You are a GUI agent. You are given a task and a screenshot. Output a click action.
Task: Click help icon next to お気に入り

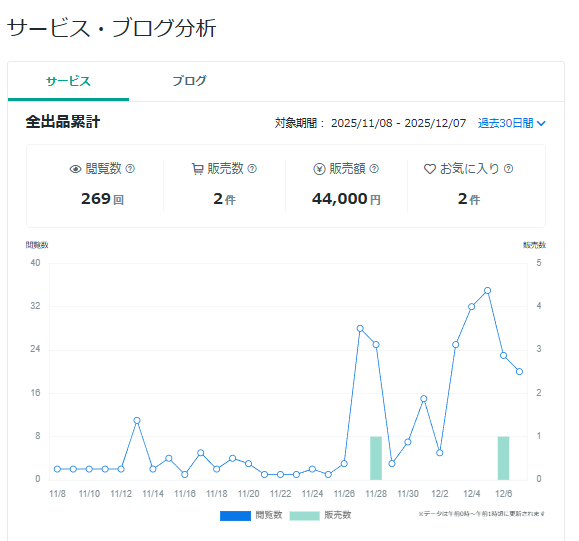click(x=508, y=169)
